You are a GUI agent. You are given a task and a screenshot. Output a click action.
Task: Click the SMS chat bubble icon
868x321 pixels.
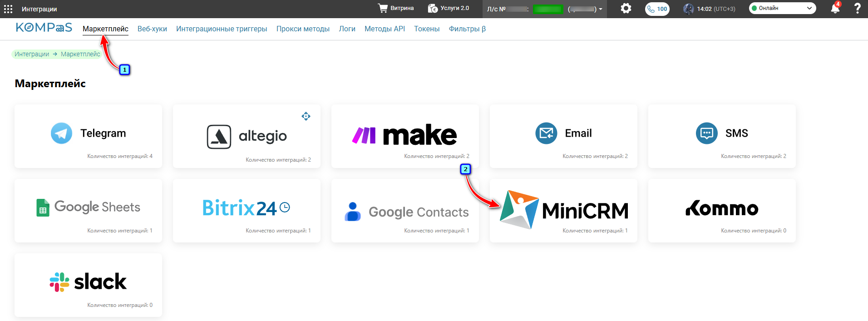click(x=707, y=133)
